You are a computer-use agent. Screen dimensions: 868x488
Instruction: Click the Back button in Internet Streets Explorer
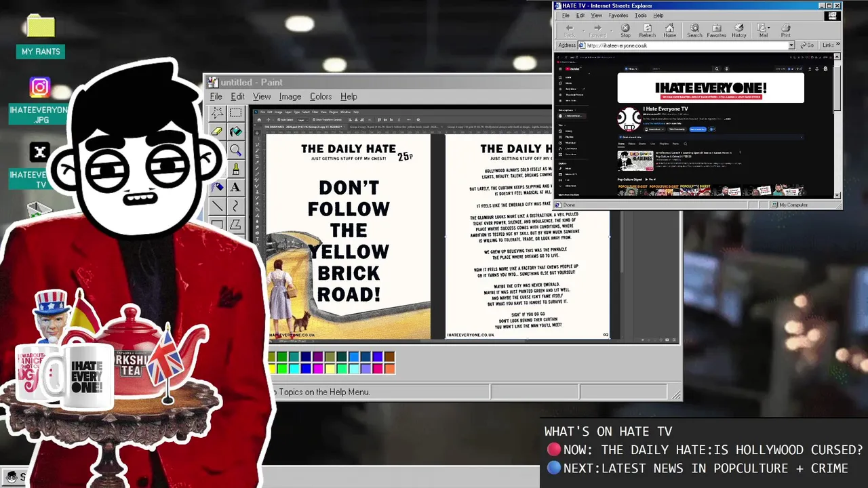pos(570,30)
